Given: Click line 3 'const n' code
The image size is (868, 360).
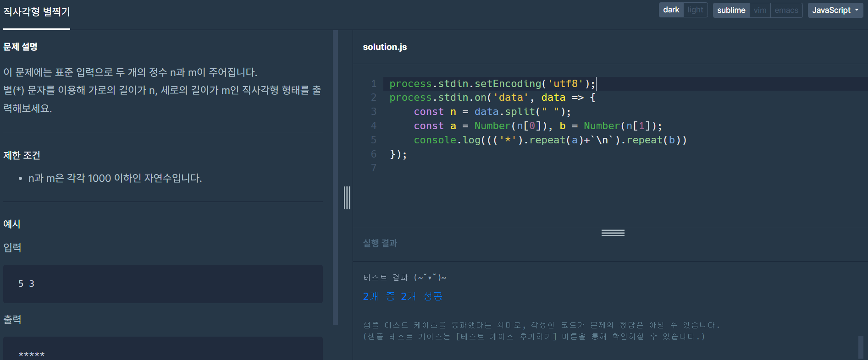Looking at the screenshot, I should (492, 112).
